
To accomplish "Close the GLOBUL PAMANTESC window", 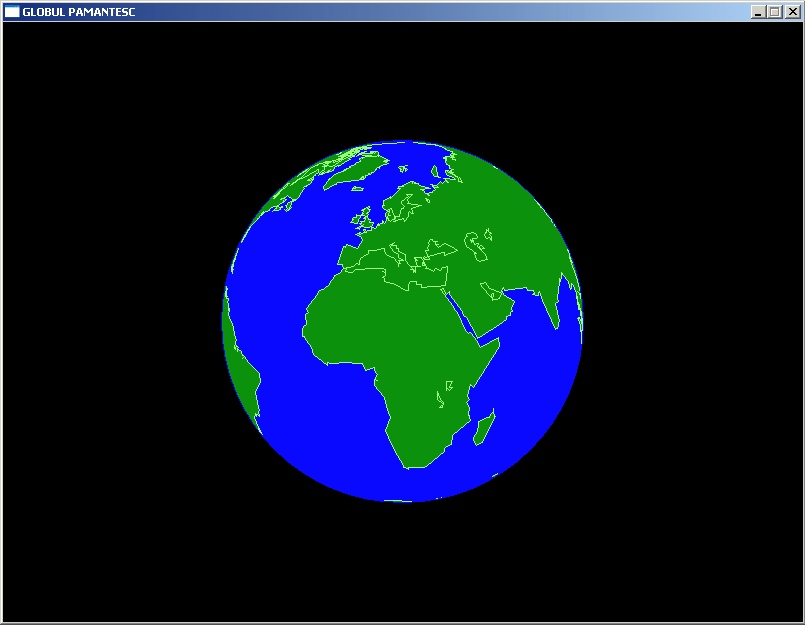I will 792,12.
